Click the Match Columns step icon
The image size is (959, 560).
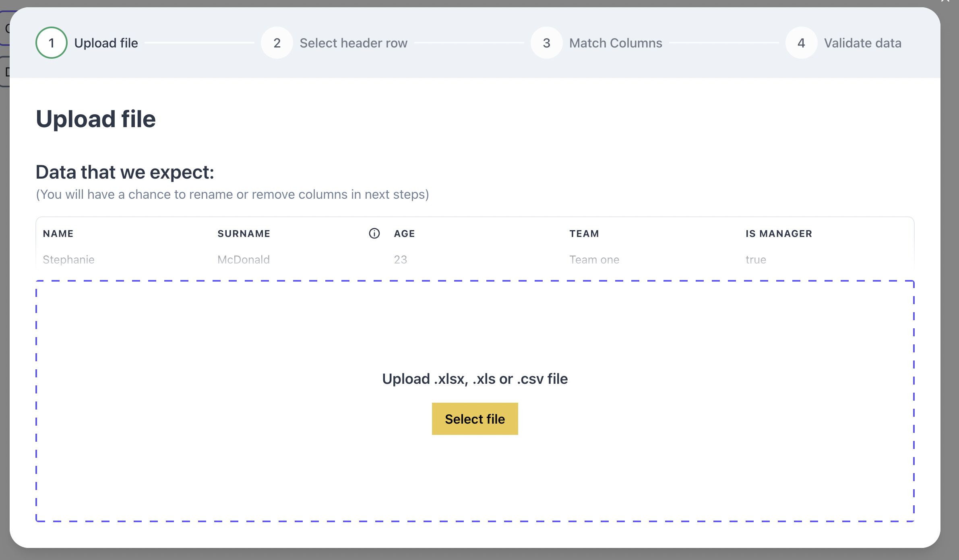click(x=546, y=43)
